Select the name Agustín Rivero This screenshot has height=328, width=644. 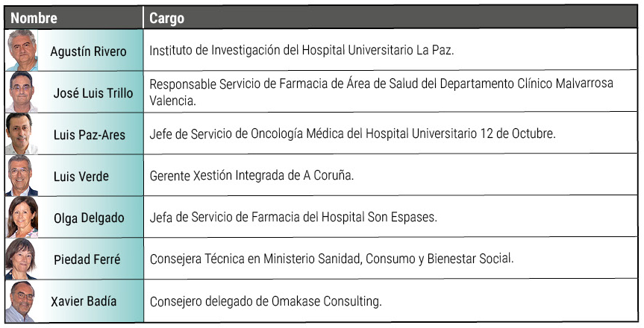pos(88,51)
